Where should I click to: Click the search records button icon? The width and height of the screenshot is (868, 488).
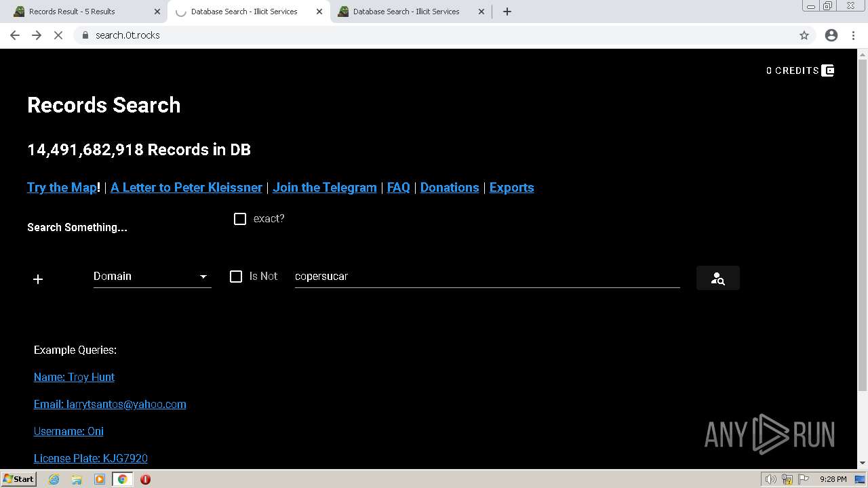click(717, 278)
